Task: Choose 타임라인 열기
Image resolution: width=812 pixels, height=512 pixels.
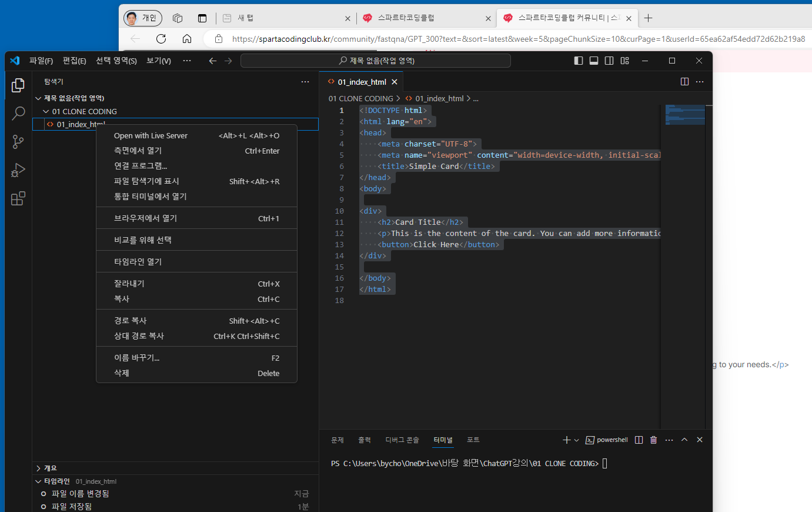Action: pos(196,262)
